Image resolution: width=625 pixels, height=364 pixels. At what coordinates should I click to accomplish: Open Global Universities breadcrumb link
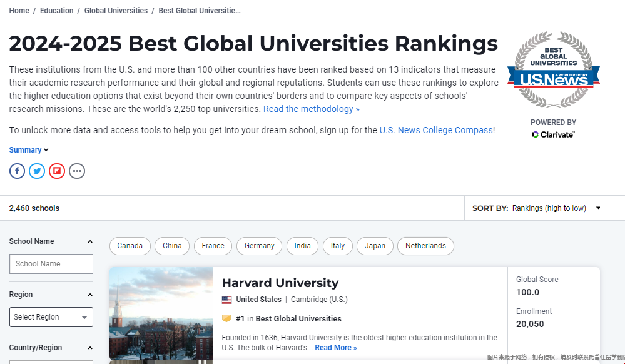(116, 11)
